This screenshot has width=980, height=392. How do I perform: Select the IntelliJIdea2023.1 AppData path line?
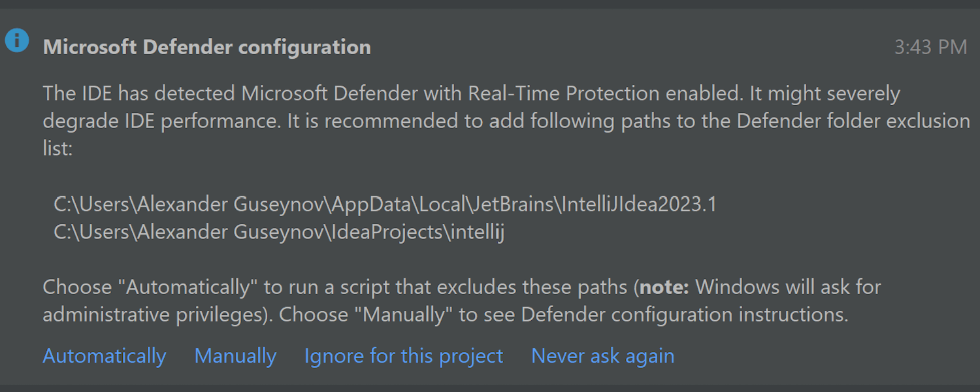pyautogui.click(x=384, y=204)
